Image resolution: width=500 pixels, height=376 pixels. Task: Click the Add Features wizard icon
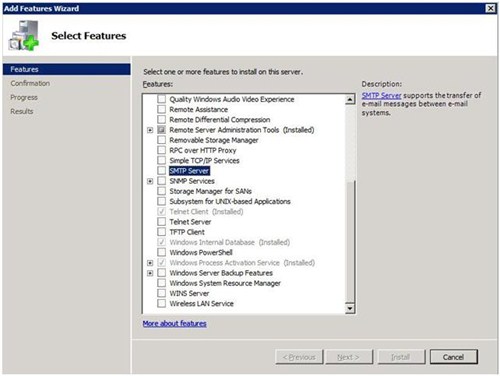24,35
